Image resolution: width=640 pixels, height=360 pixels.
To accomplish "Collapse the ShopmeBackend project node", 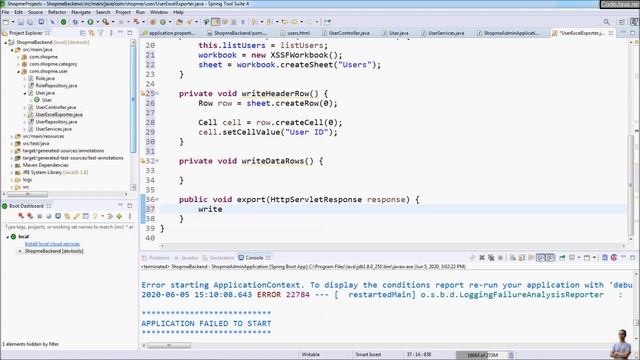I will (x=6, y=42).
